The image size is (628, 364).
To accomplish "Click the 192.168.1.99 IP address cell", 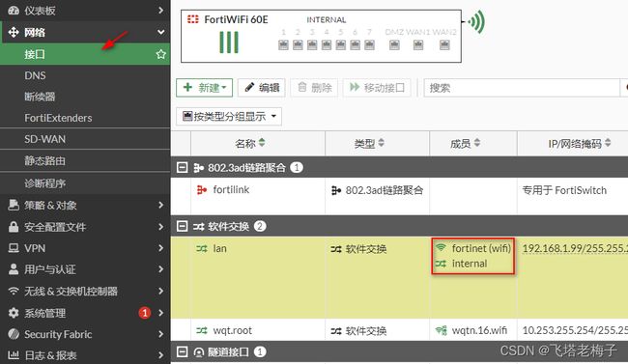I will click(x=575, y=248).
